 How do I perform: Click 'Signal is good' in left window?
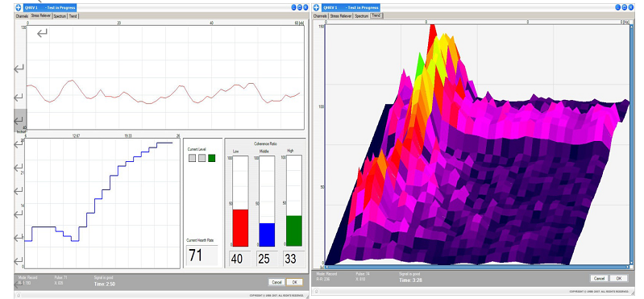[102, 278]
